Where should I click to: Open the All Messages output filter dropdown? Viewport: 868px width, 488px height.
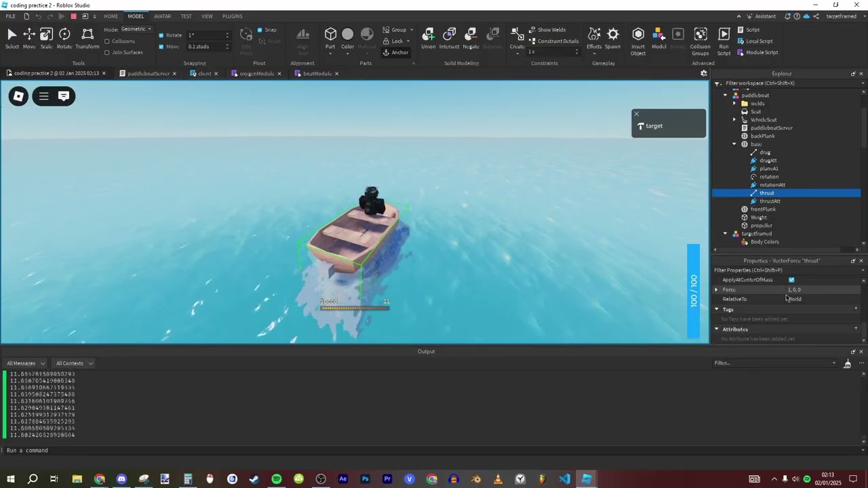(26, 363)
